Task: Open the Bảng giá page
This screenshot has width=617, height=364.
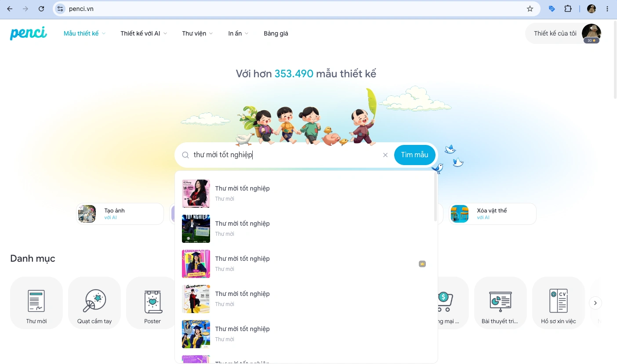Action: (276, 33)
